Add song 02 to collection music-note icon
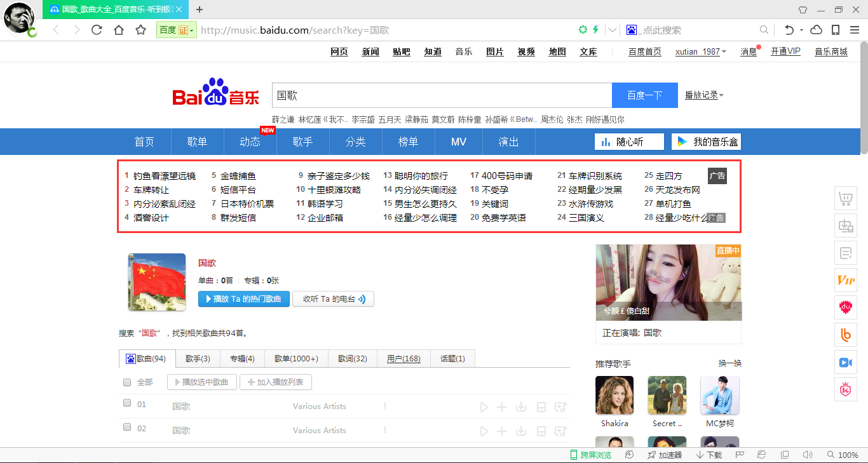Screen dimensions: 868x463 pos(560,431)
